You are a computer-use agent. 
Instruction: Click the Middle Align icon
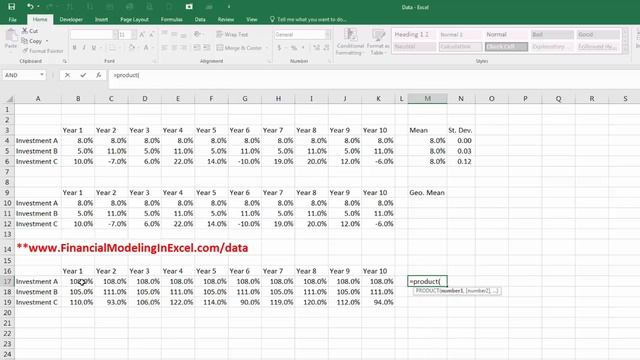tap(174, 34)
